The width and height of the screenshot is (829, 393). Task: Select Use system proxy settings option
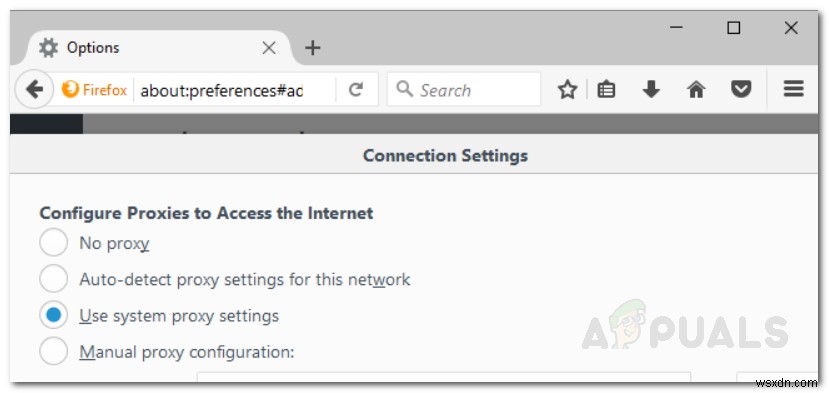[x=53, y=316]
